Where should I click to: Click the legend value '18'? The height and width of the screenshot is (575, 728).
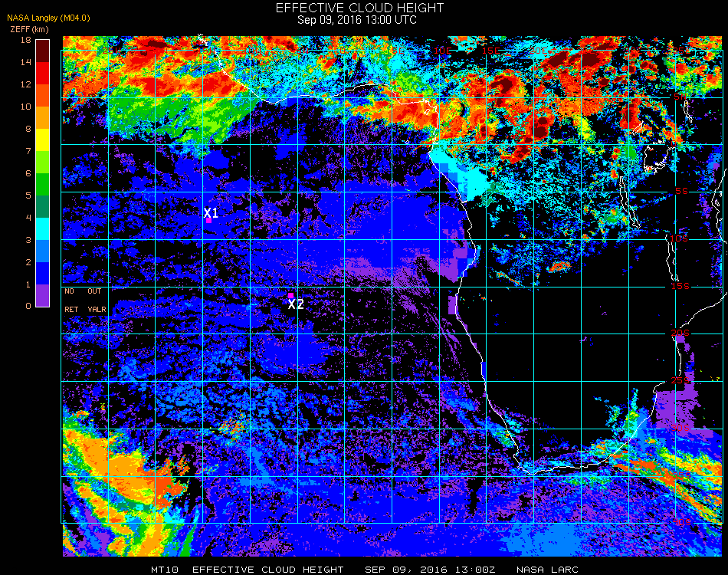(26, 41)
